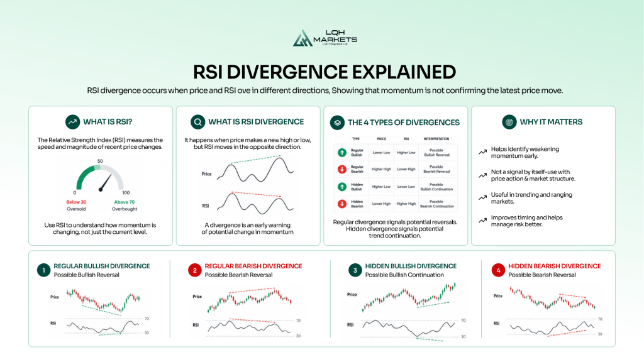Screen dimensions: 644x362
Task: Click the Possible Bearish Continuation table cell
Action: pyautogui.click(x=436, y=204)
